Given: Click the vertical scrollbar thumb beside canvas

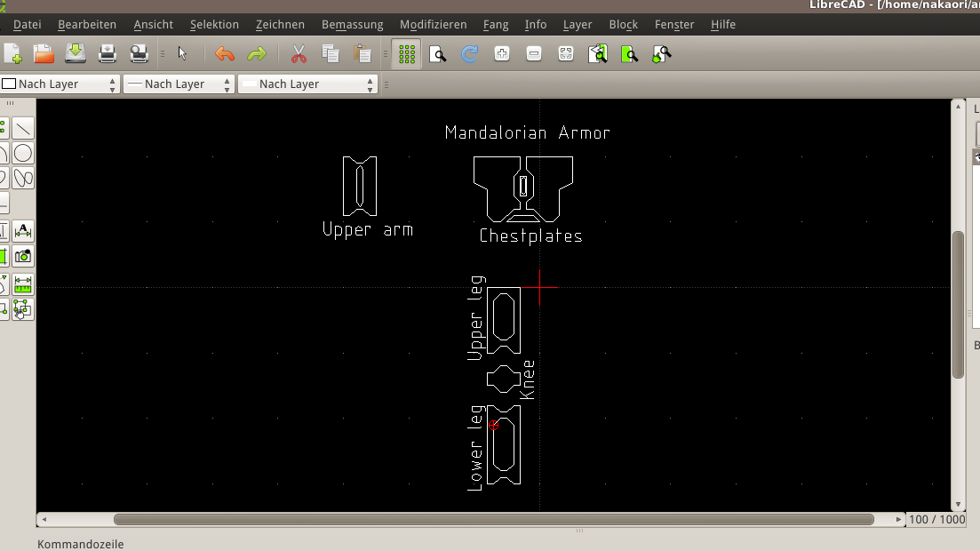Looking at the screenshot, I should point(958,305).
